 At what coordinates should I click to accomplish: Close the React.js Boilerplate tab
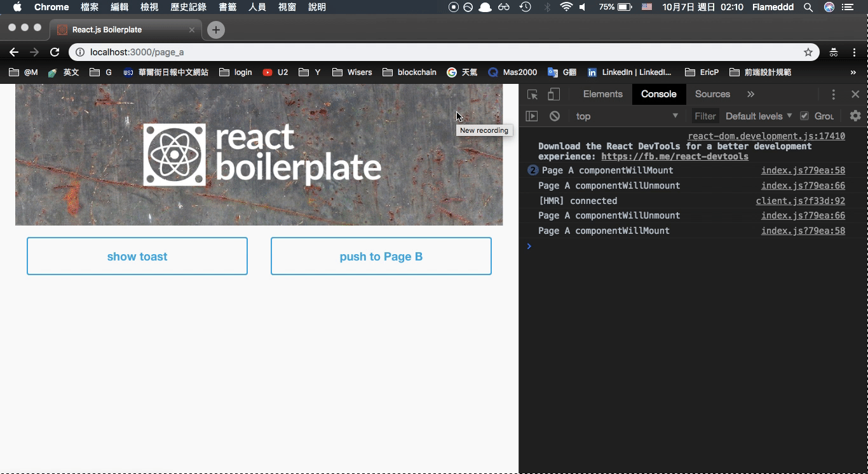click(192, 30)
